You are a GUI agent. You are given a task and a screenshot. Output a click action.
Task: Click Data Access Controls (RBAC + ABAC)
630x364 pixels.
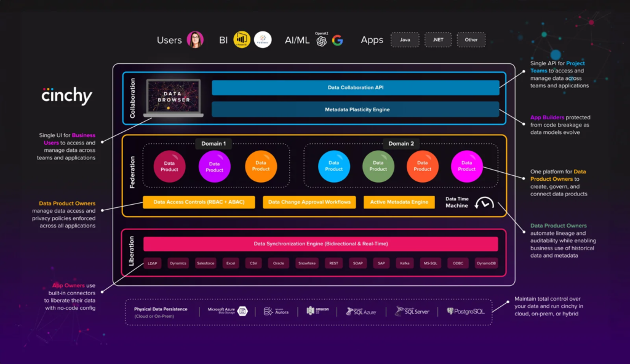(199, 202)
